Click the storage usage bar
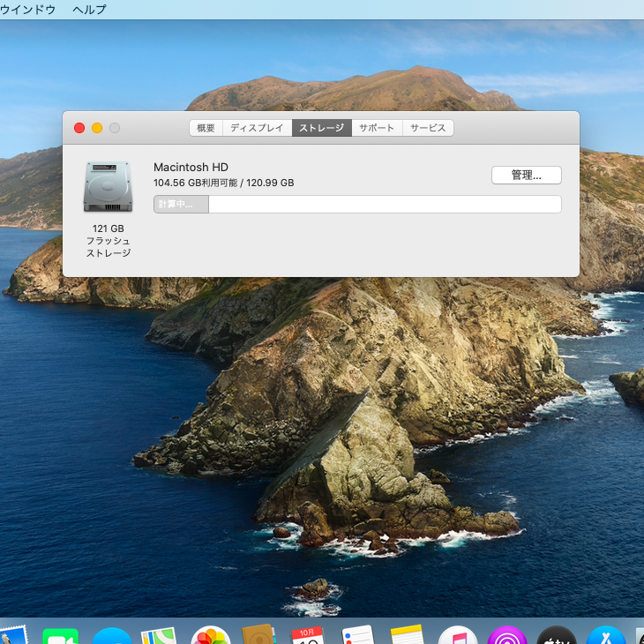This screenshot has width=644, height=644. click(x=357, y=205)
